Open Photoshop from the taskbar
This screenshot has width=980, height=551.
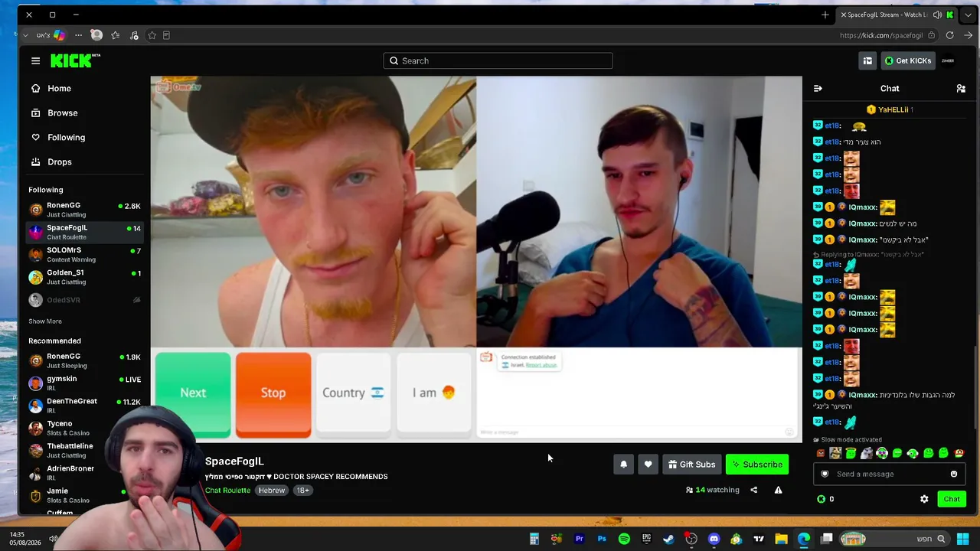[x=602, y=540]
